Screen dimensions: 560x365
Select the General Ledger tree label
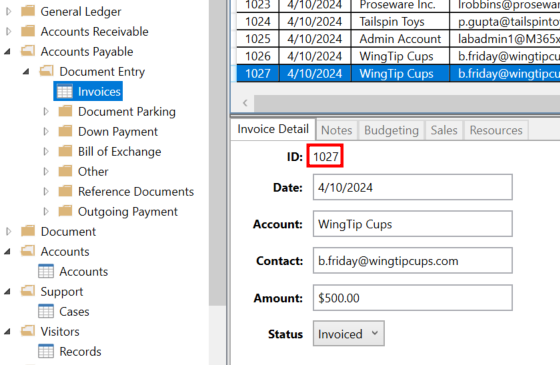coord(81,11)
